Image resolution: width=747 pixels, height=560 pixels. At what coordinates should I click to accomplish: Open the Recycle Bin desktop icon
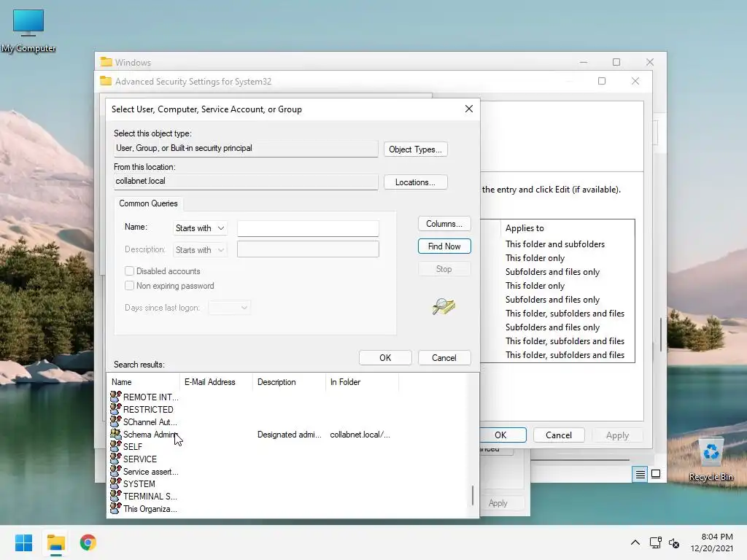(711, 459)
